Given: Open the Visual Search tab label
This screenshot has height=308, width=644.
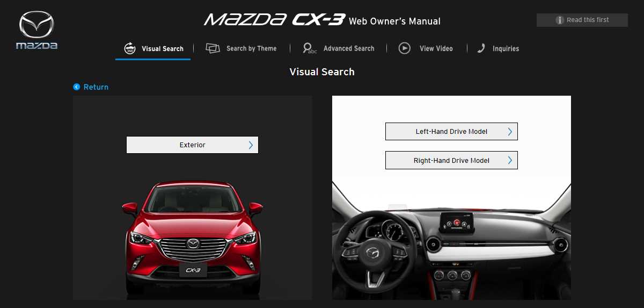Looking at the screenshot, I should [x=163, y=48].
